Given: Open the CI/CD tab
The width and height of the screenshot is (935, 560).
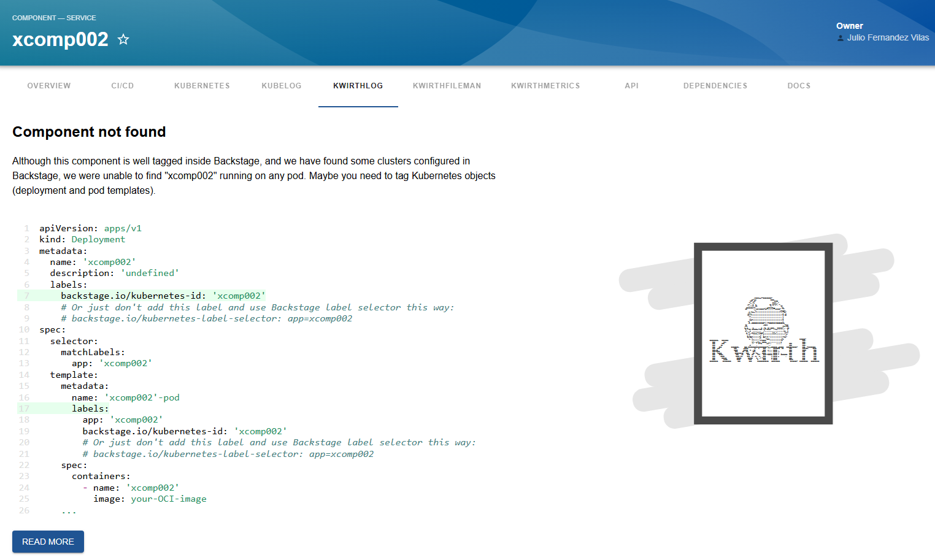Looking at the screenshot, I should [x=123, y=86].
